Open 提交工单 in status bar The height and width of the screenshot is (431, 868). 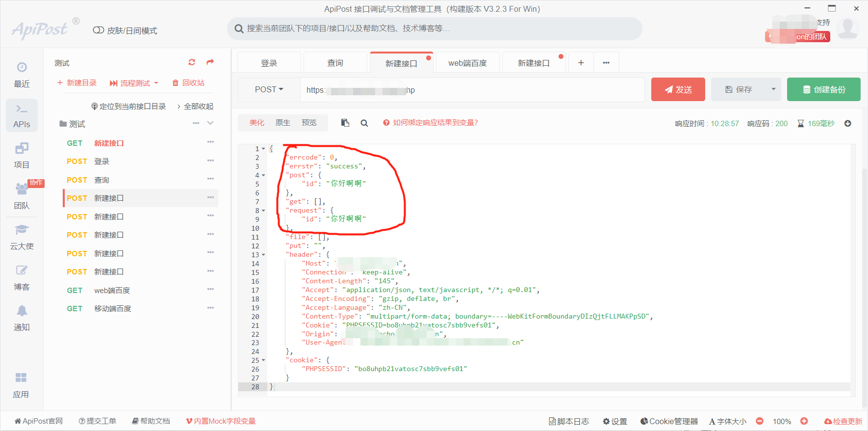98,421
